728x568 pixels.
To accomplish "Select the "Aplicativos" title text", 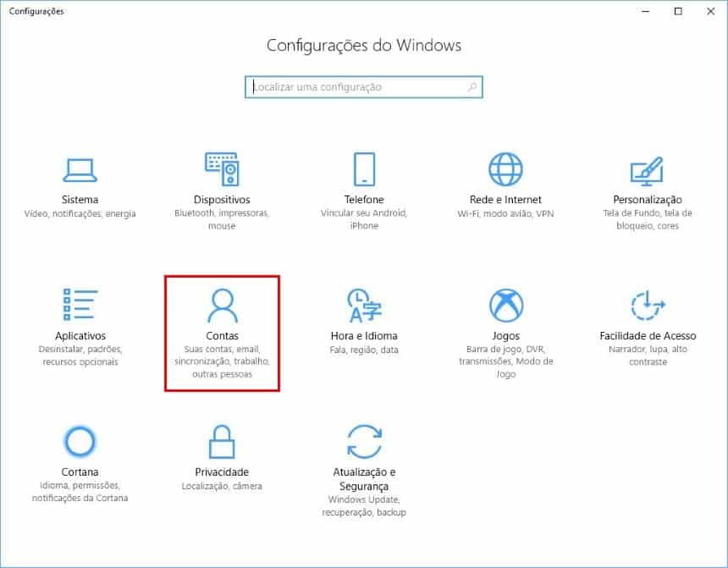I will click(x=80, y=336).
